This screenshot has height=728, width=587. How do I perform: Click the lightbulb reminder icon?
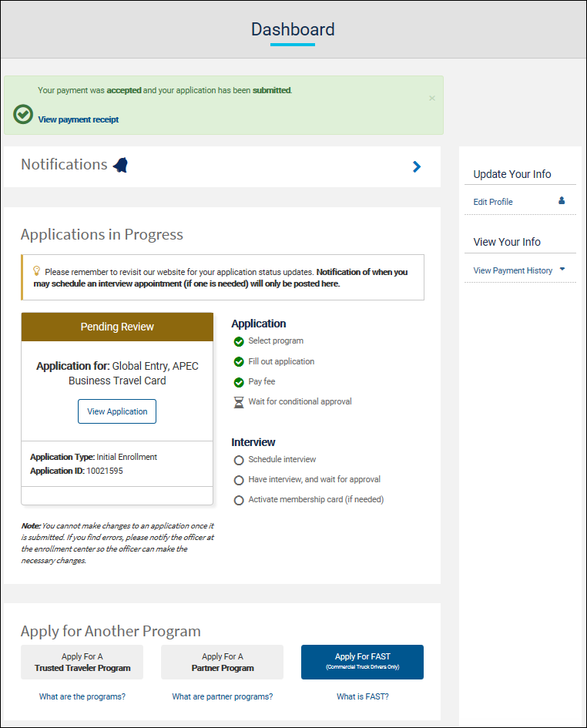click(36, 271)
